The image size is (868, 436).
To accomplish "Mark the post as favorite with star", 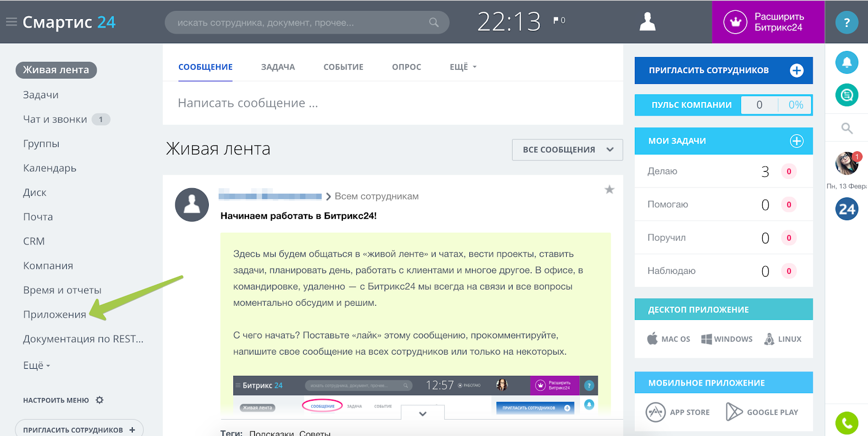I will 609,190.
